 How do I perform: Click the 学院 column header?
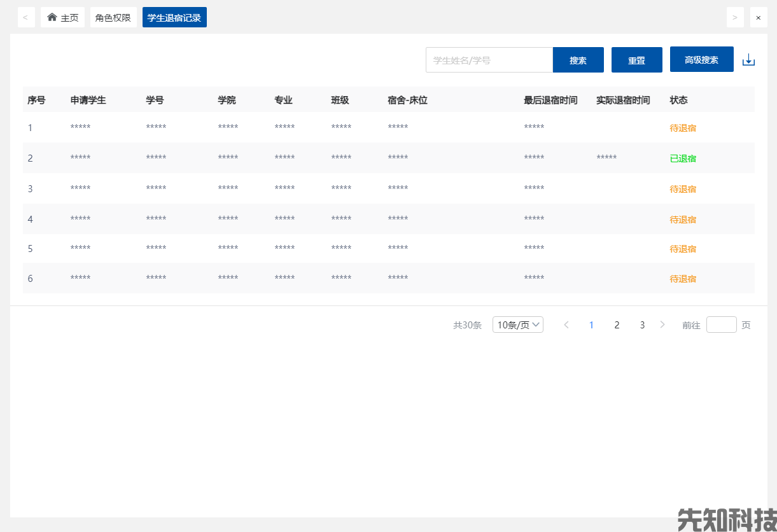click(x=227, y=100)
